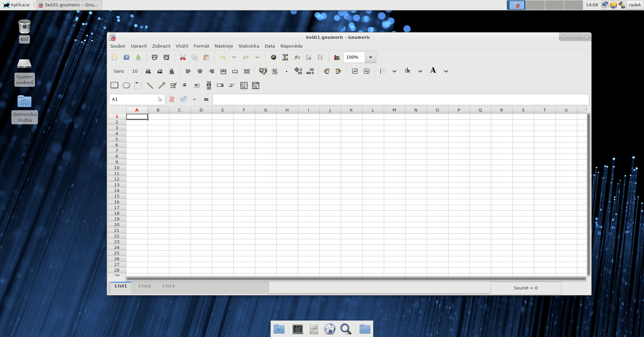Open the zoom level 100% dropdown

click(x=370, y=57)
